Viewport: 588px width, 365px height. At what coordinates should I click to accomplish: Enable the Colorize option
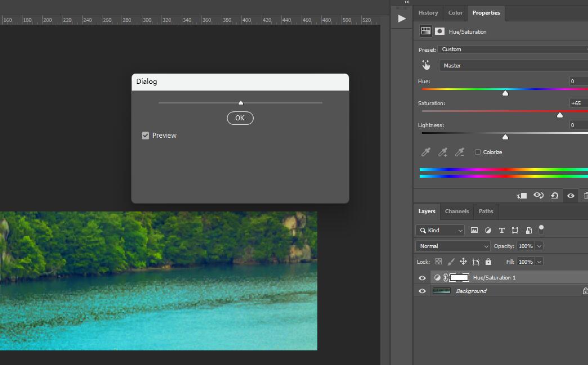tap(477, 152)
